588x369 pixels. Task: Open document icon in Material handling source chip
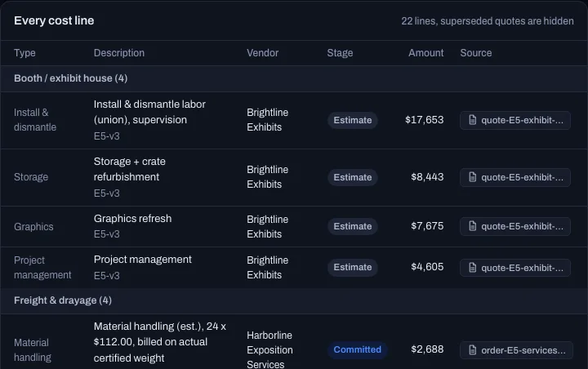[x=473, y=350]
